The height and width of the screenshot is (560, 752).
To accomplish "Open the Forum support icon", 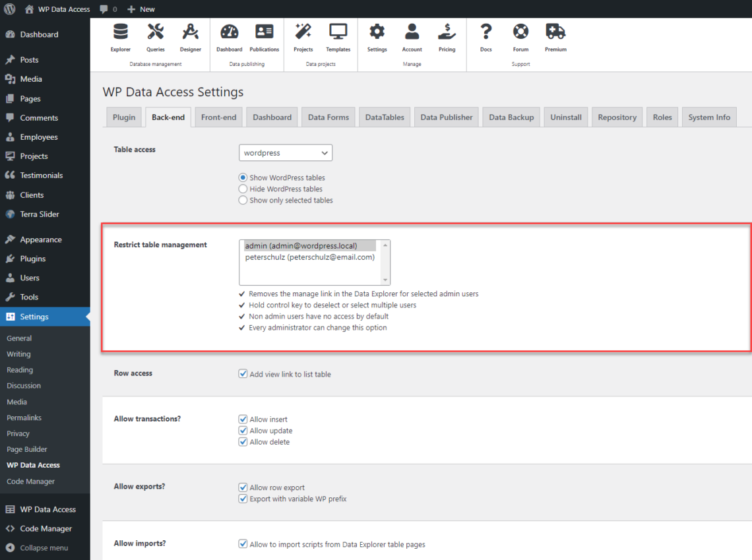I will pos(520,38).
